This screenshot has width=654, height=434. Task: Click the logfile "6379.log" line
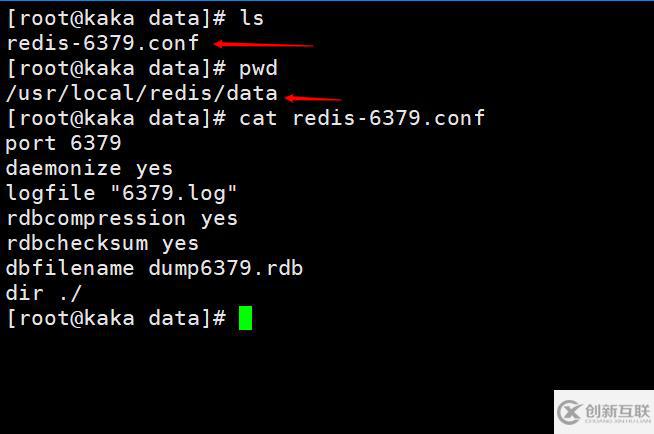click(x=121, y=193)
